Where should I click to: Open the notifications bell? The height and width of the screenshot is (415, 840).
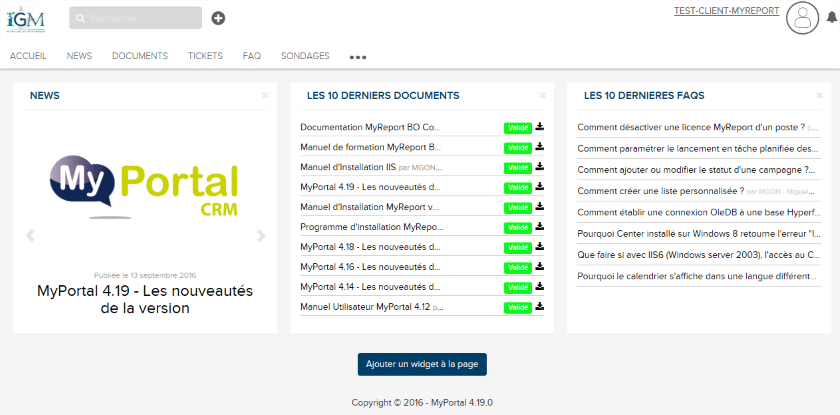[832, 17]
